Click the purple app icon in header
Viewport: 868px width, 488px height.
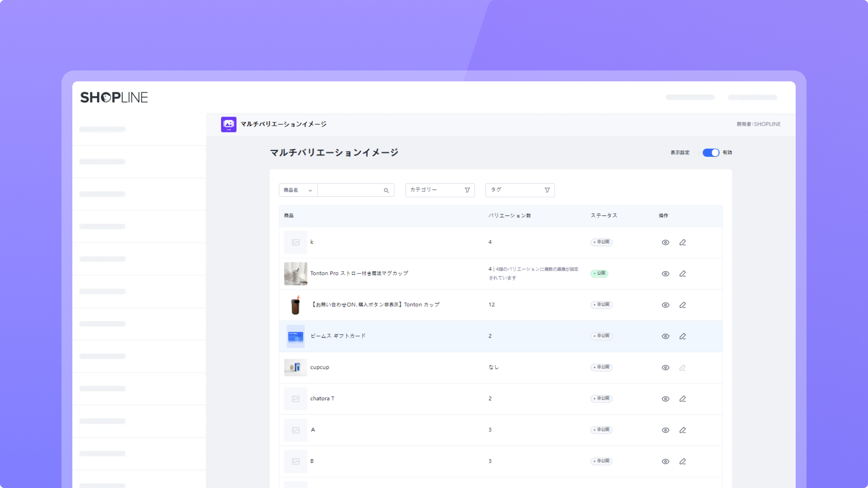(x=229, y=124)
